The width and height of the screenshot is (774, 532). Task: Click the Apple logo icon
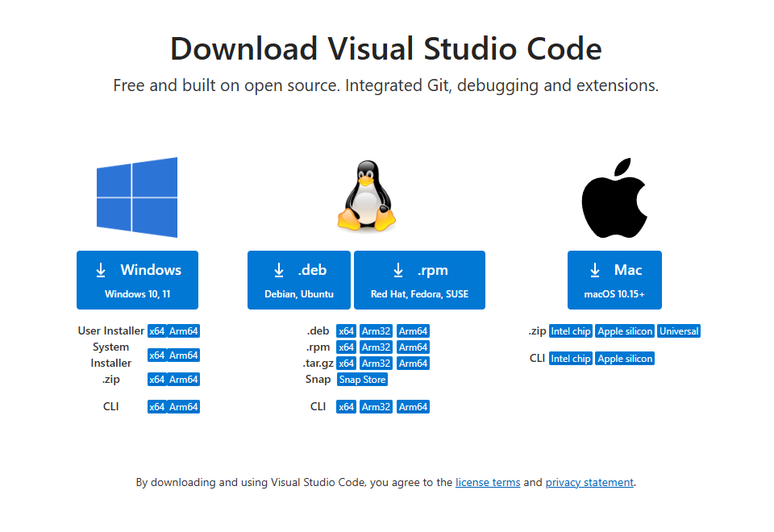614,197
